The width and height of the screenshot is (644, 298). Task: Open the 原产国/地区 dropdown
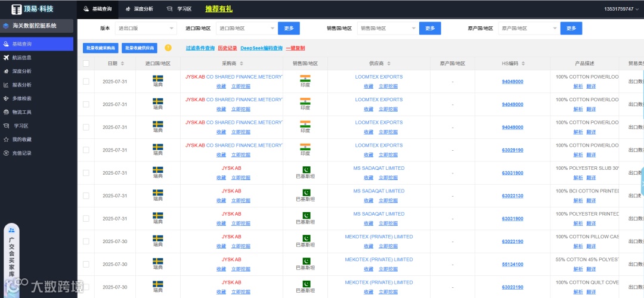(529, 29)
